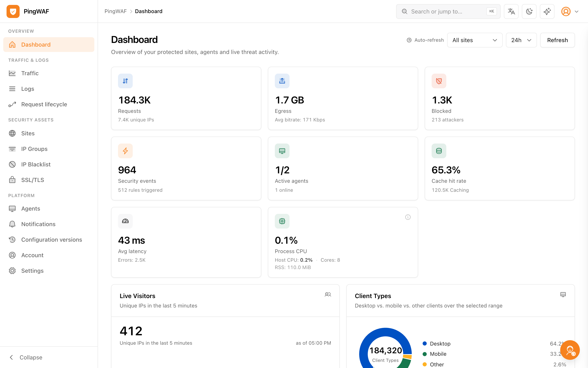Click the PingWAF shield logo
The width and height of the screenshot is (588, 368).
point(13,11)
